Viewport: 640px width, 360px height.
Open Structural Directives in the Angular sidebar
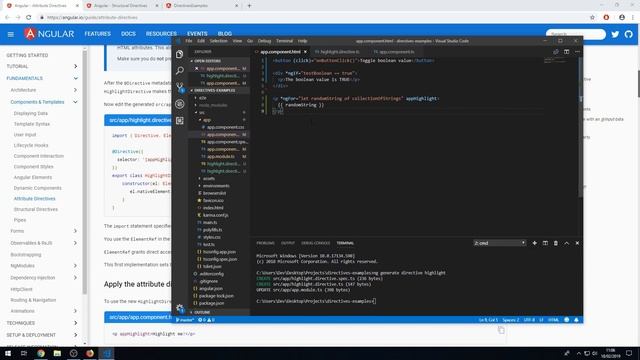[36, 209]
